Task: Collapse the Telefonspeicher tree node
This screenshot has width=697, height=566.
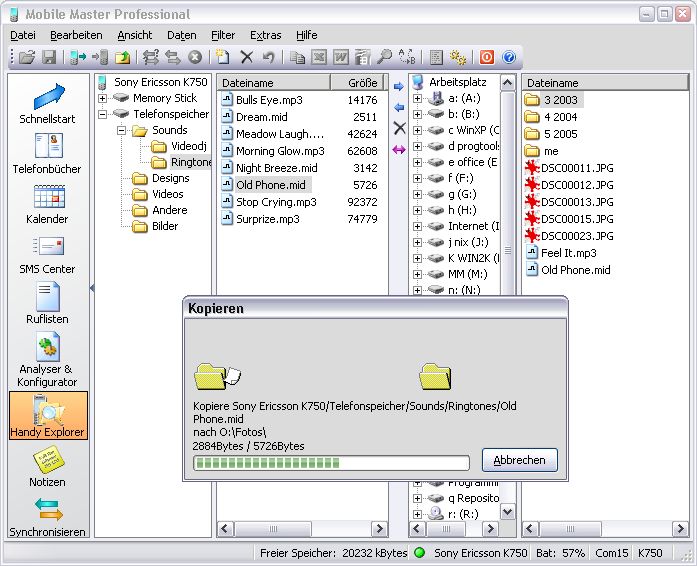Action: click(x=103, y=114)
